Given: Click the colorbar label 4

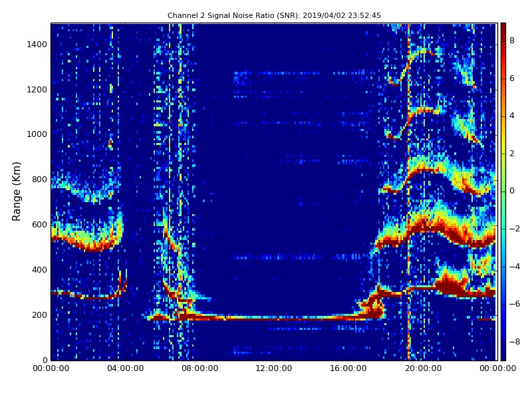Looking at the screenshot, I should coord(512,116).
